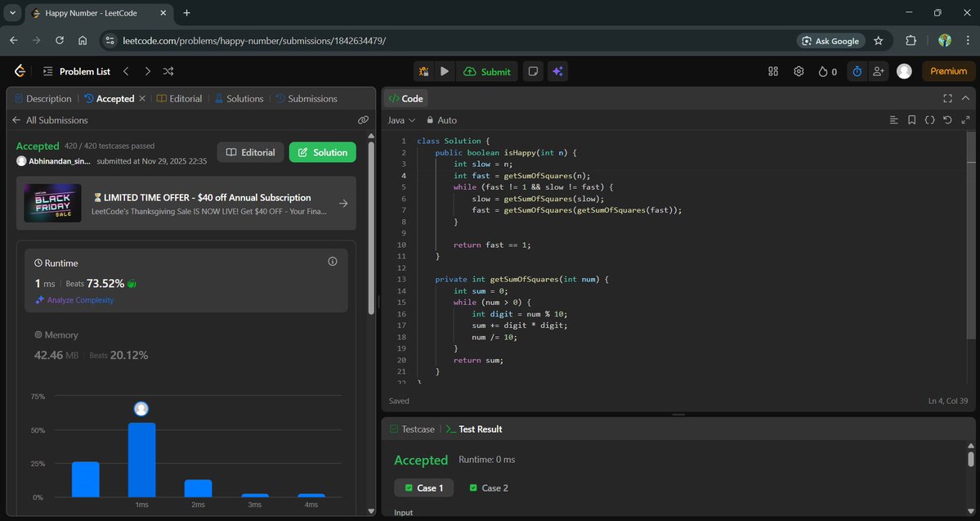Click the code editor scrollbar
This screenshot has width=980, height=521.
971,236
